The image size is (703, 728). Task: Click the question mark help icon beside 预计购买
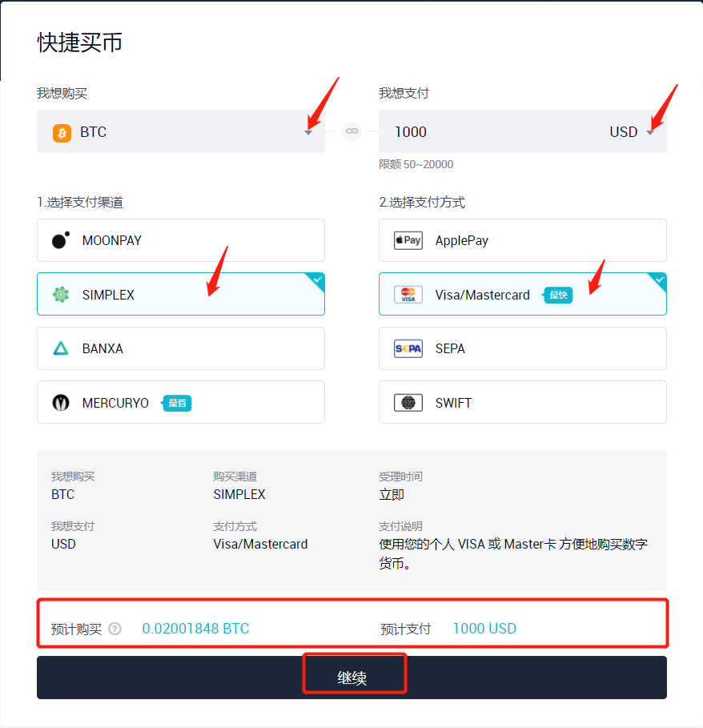point(114,629)
